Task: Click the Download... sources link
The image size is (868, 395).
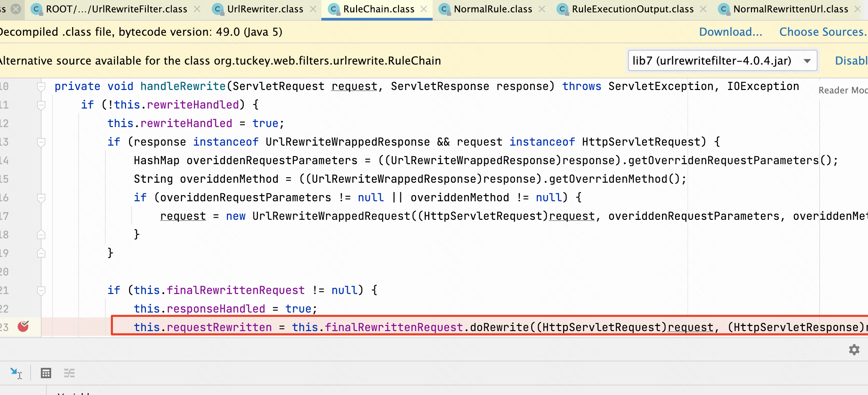Action: coord(731,32)
